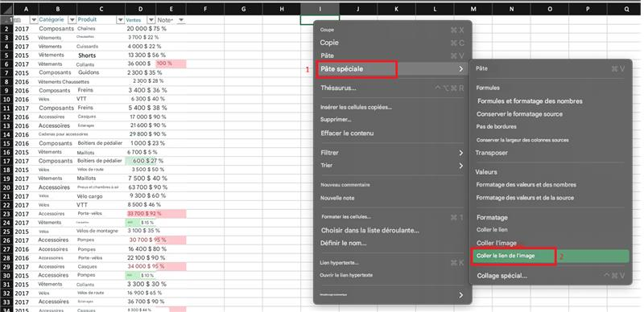Click the Vélo cargo cell

click(x=89, y=196)
